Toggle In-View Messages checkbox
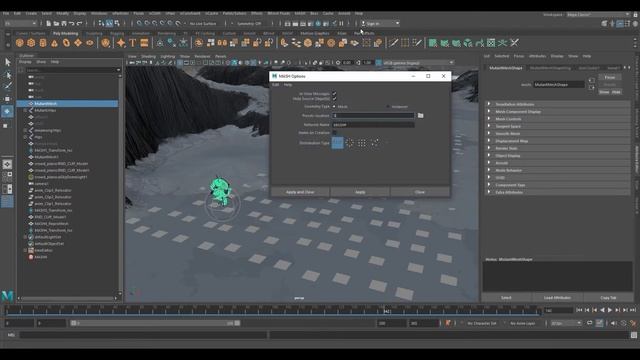Viewport: 640px width, 360px height. coord(334,94)
